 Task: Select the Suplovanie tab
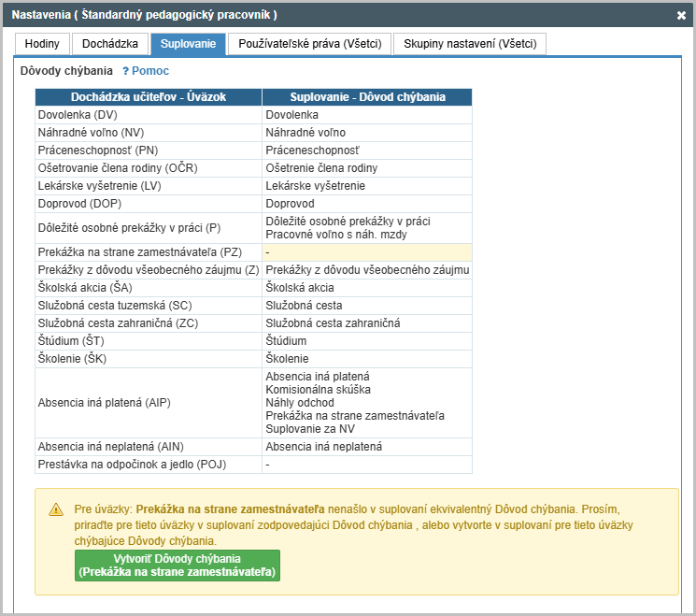click(x=188, y=44)
